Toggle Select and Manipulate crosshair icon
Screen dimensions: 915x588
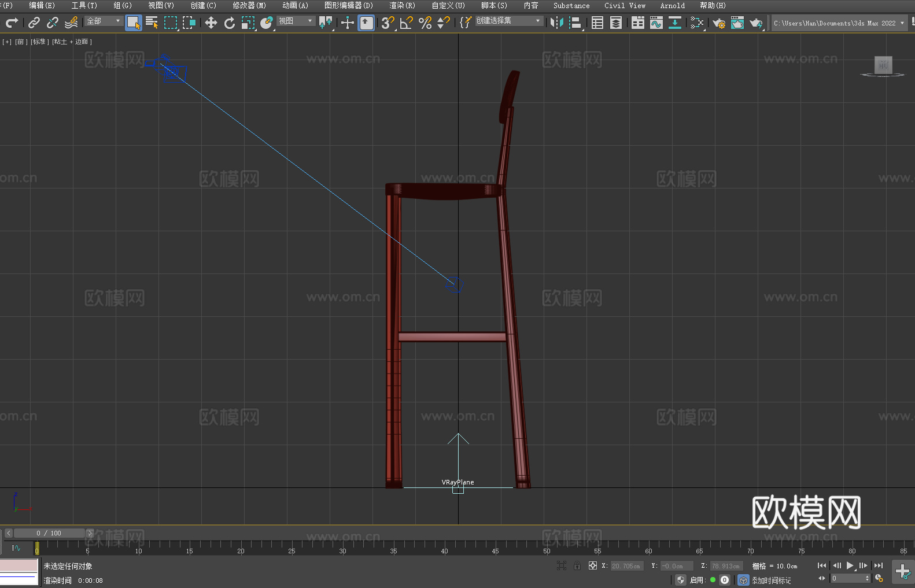click(x=348, y=23)
